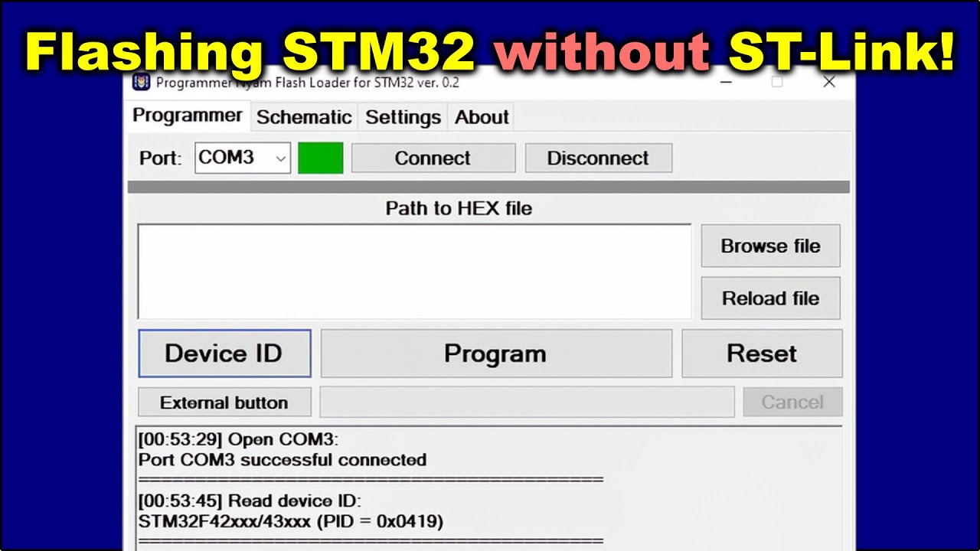Image resolution: width=980 pixels, height=551 pixels.
Task: Open the About tab
Action: (x=482, y=117)
